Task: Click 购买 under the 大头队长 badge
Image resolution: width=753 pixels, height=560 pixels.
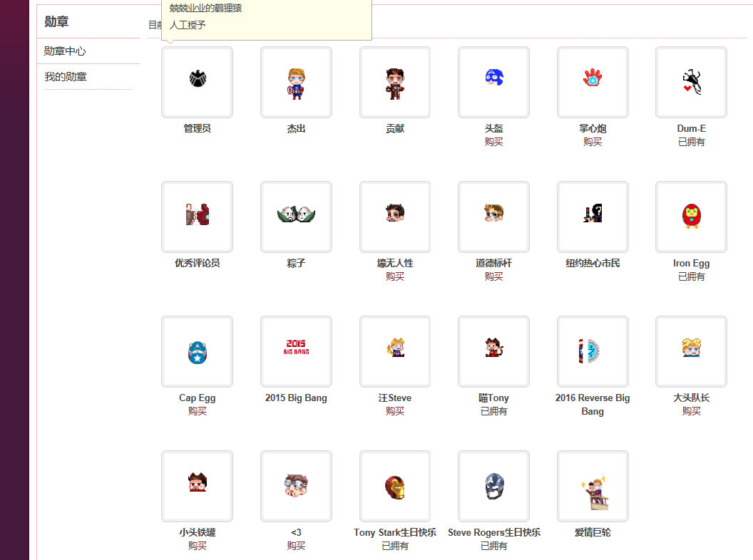Action: (x=691, y=411)
